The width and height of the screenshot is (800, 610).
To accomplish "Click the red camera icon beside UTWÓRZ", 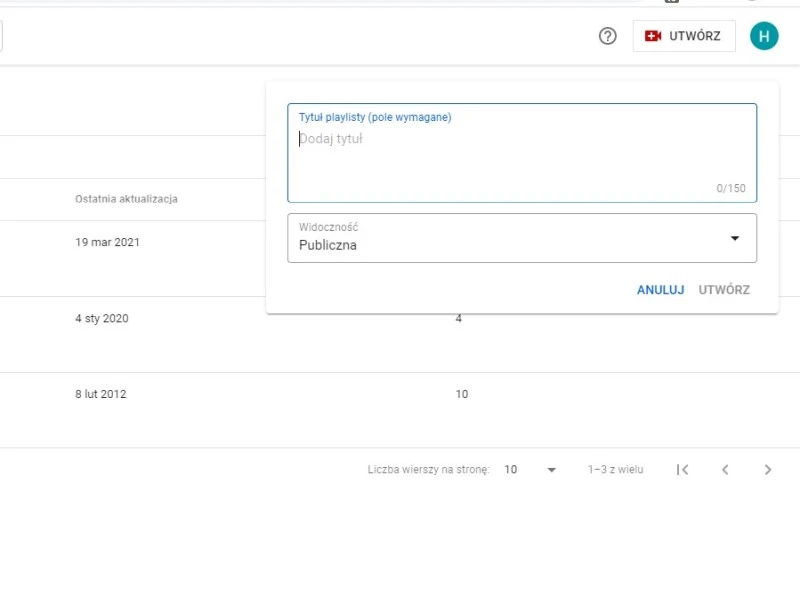I will coord(654,36).
